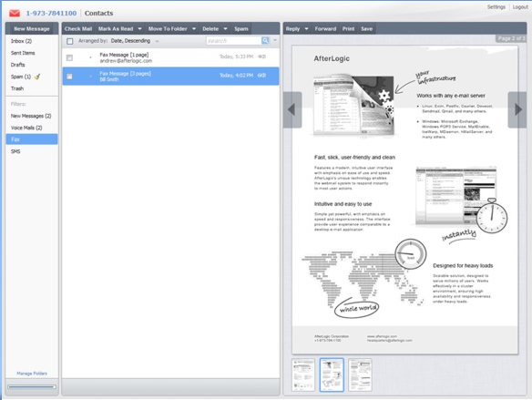Open the Fax Message [3 pages] row
The height and width of the screenshot is (400, 532).
click(x=170, y=77)
